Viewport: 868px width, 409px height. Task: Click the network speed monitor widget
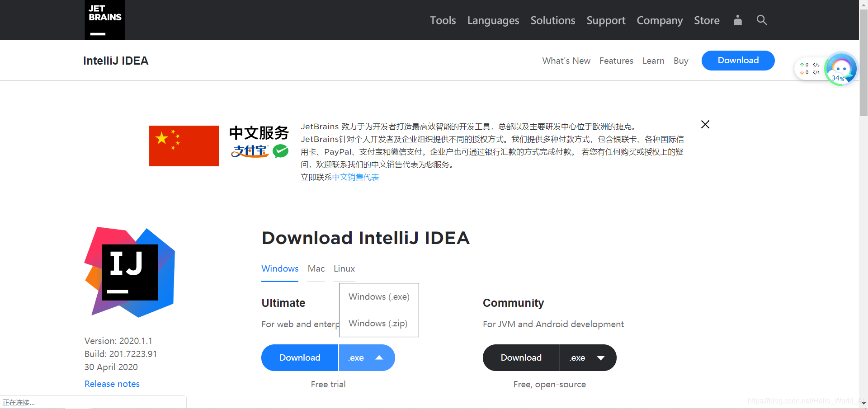tap(810, 69)
